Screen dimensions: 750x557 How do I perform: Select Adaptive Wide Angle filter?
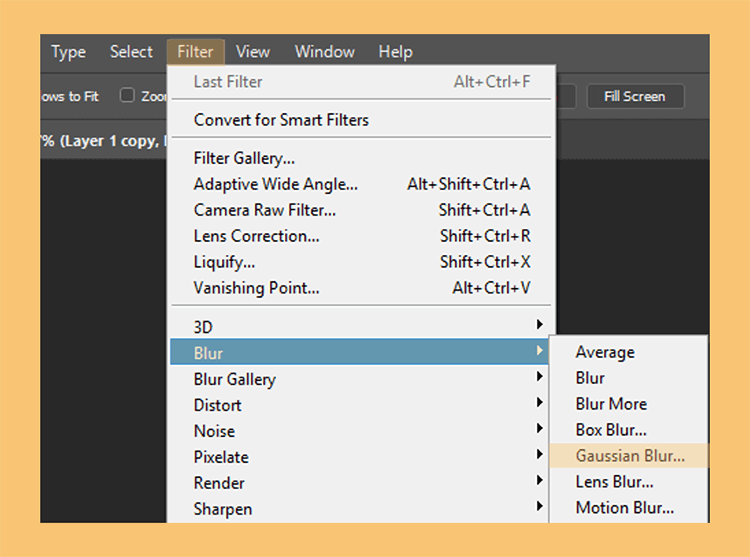[x=361, y=184]
